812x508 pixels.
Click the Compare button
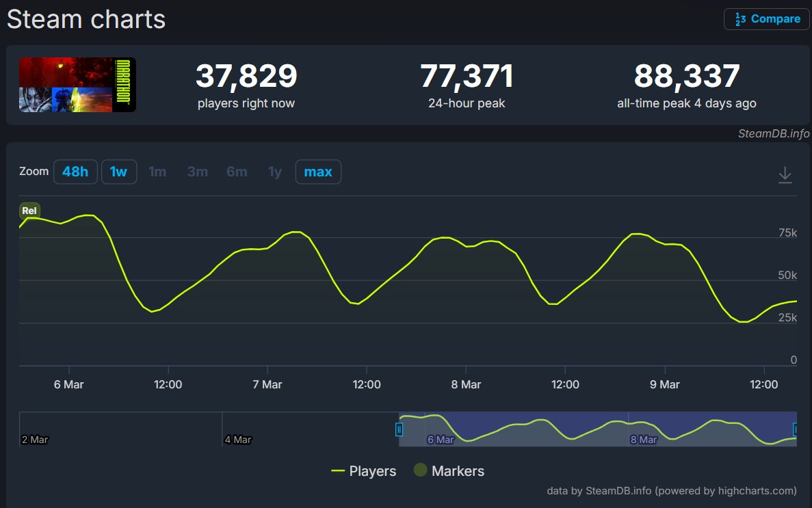pyautogui.click(x=766, y=19)
